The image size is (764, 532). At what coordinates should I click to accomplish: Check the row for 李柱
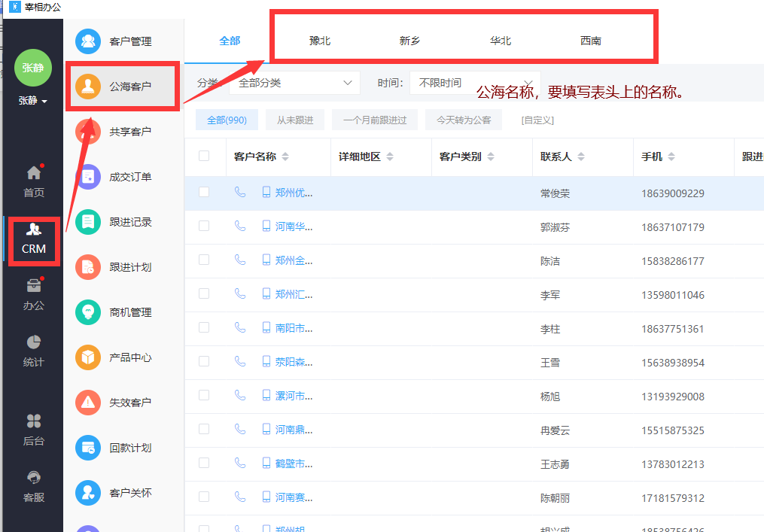tap(204, 327)
